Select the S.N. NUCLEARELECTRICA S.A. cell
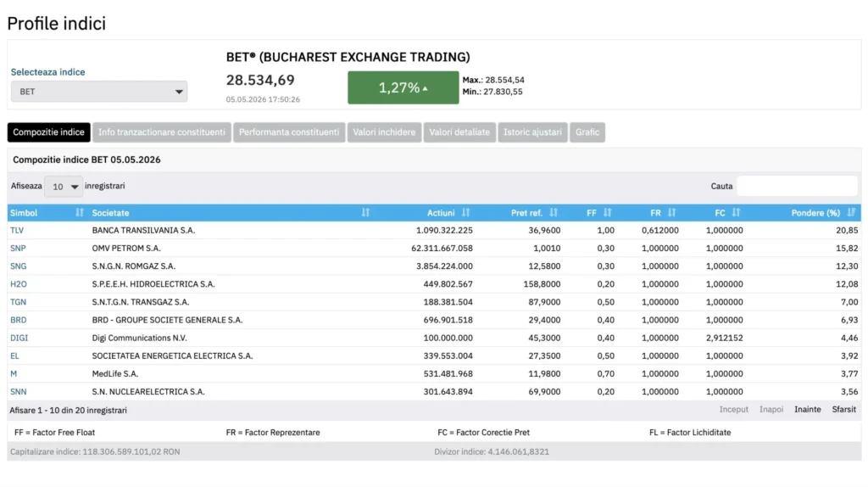 [148, 392]
